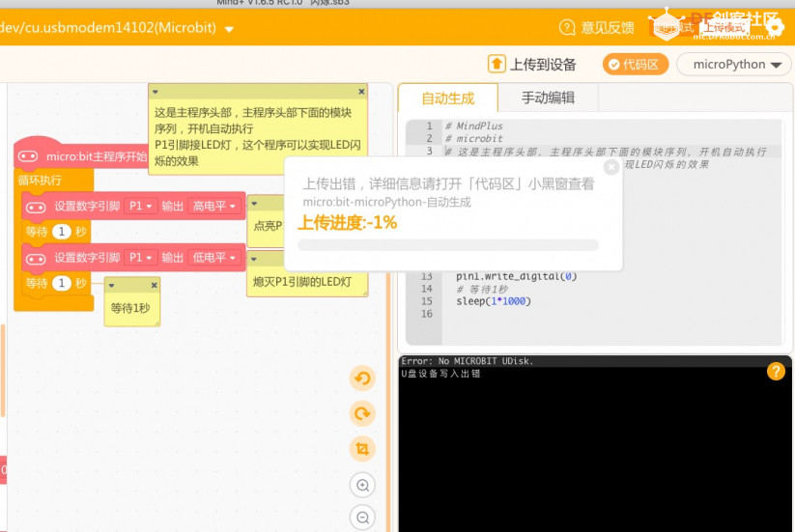The width and height of the screenshot is (795, 532).
Task: Switch to the 手动编辑 code tab
Action: [548, 98]
